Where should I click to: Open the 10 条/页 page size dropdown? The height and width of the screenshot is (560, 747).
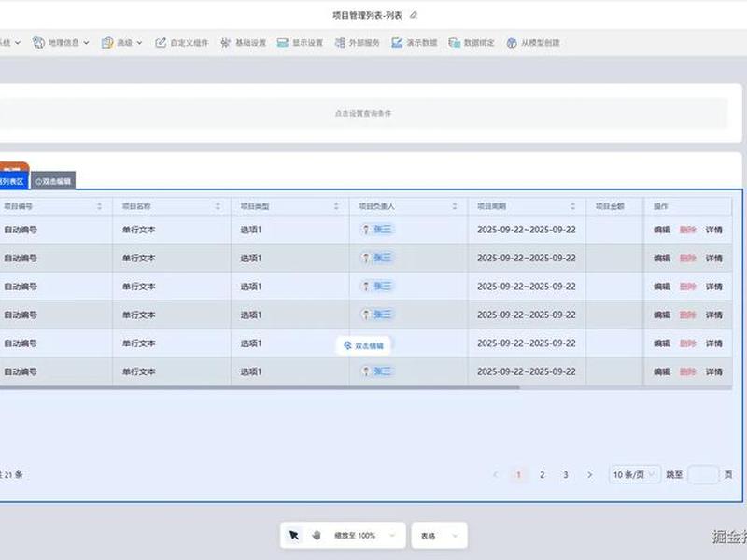pyautogui.click(x=635, y=475)
